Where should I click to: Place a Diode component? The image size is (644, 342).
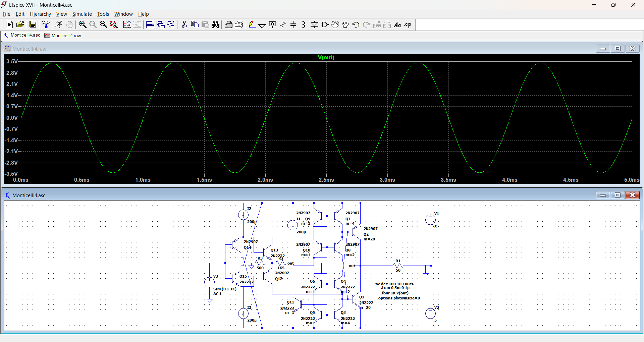point(314,24)
